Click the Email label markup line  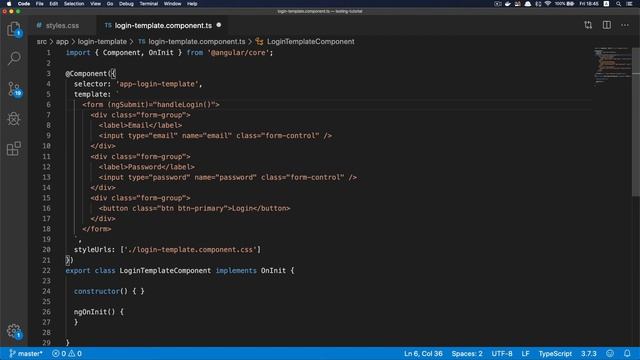pos(140,125)
